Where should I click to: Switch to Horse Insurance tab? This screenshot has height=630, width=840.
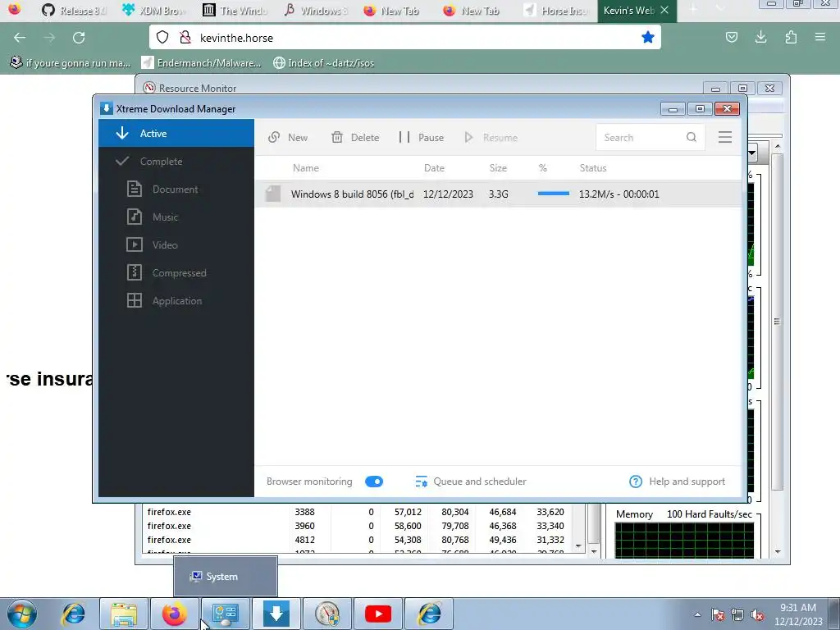click(x=557, y=10)
